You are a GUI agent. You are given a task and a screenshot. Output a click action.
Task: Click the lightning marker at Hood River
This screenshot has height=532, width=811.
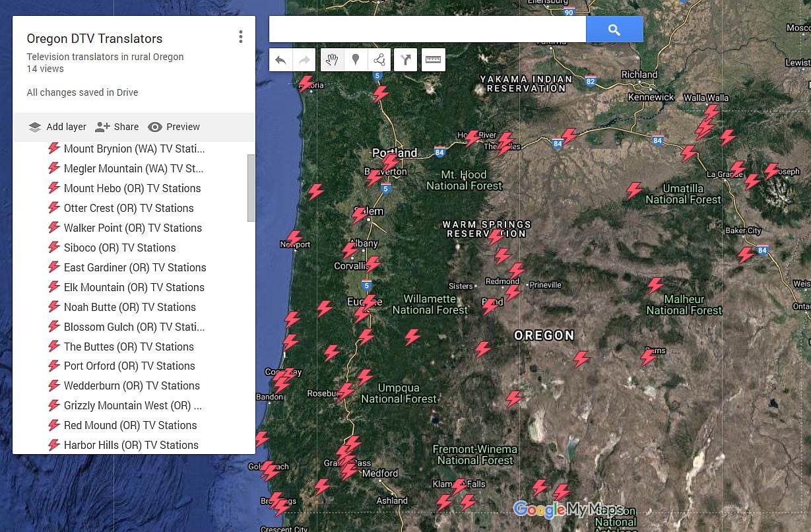[x=472, y=138]
